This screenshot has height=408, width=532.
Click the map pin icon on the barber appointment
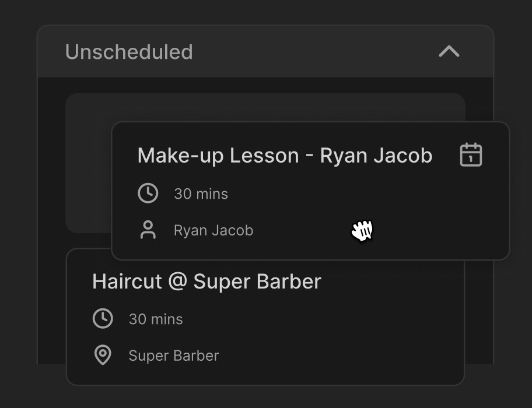click(x=104, y=356)
